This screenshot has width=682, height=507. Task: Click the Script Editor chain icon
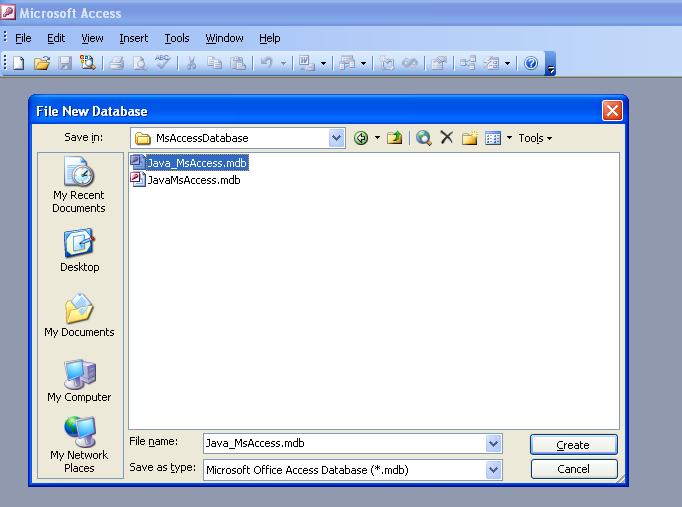tap(410, 63)
